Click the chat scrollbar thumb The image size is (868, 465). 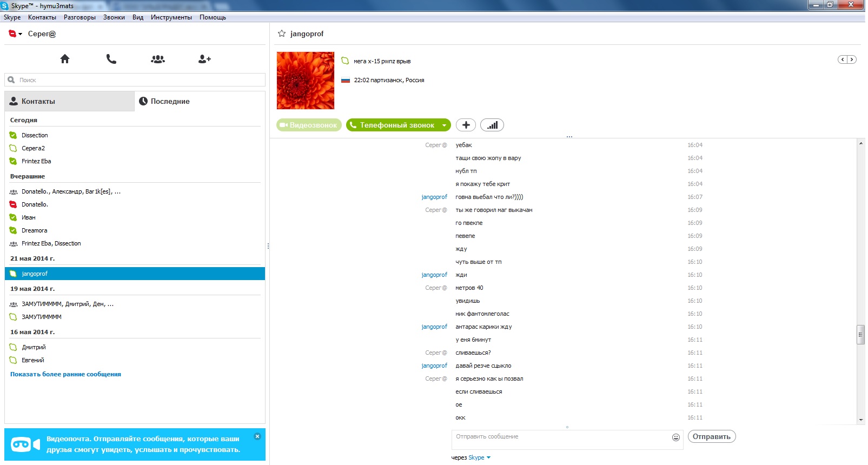point(861,335)
